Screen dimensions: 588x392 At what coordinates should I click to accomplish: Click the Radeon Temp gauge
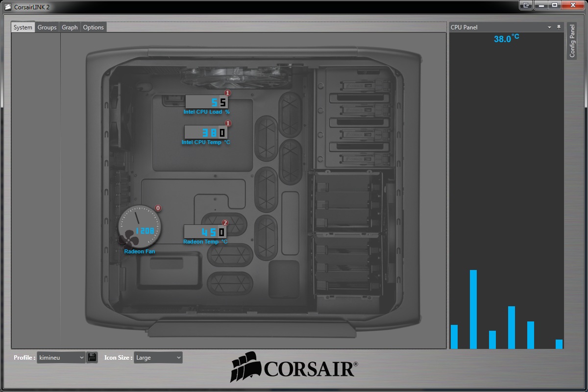pyautogui.click(x=205, y=232)
